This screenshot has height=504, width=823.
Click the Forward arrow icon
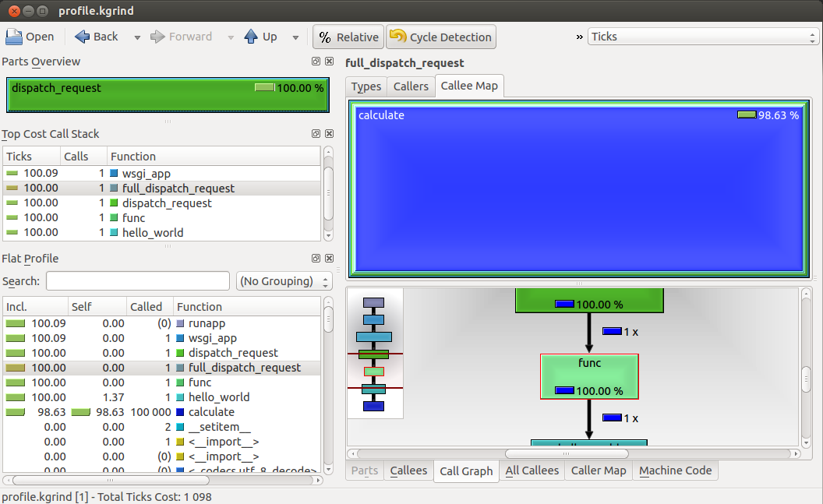point(157,37)
